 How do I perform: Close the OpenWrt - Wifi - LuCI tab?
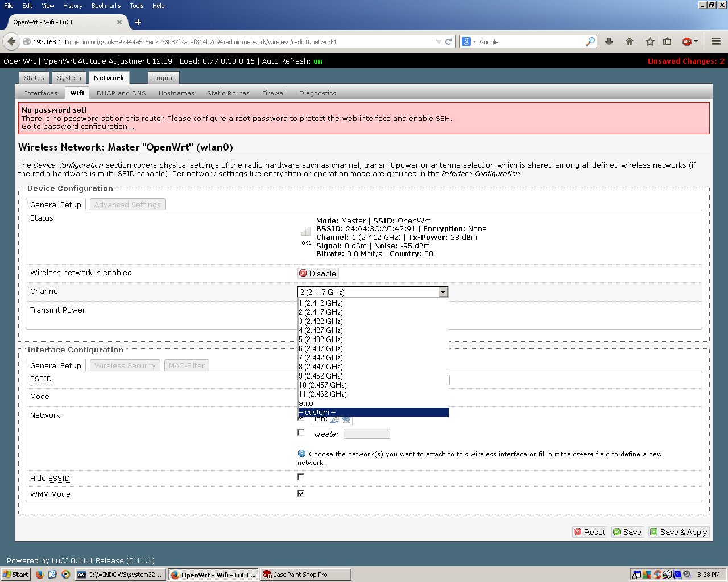tap(119, 22)
